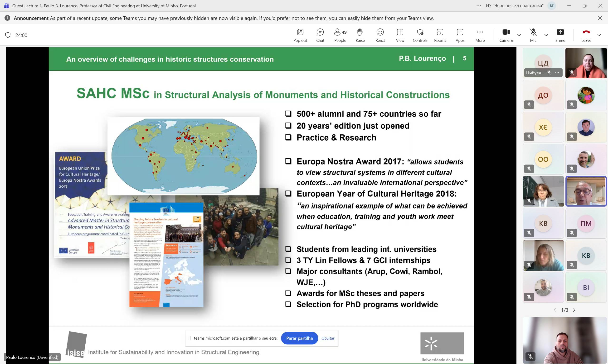Open the meeting Controls icon
Viewport: 608px width, 364px height.
[x=420, y=35]
